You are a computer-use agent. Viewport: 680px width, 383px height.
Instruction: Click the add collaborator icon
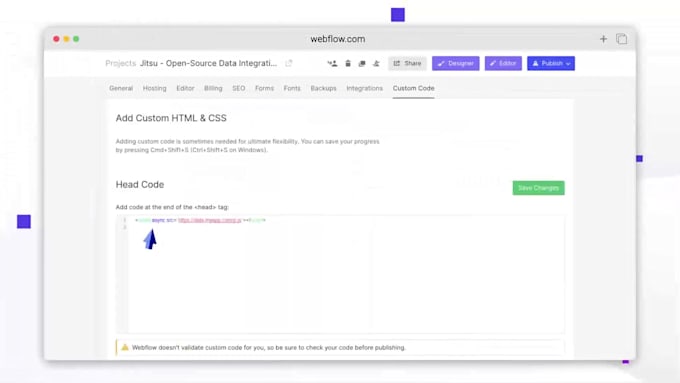pos(332,63)
